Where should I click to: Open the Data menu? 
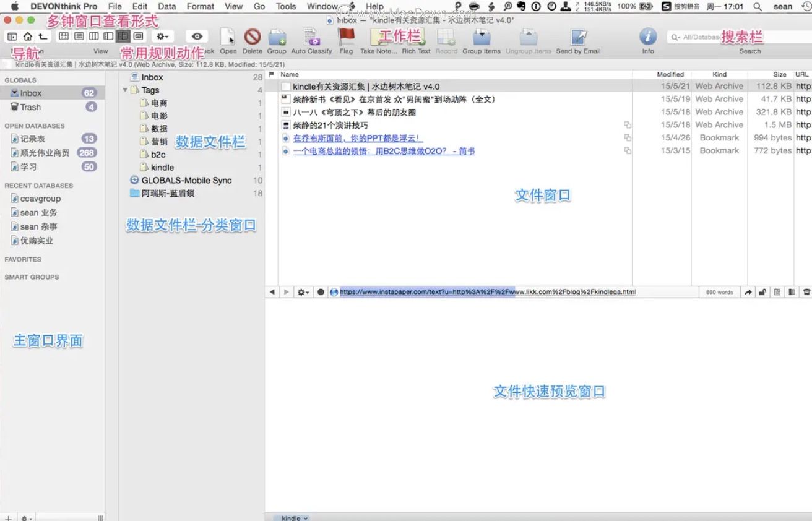pos(167,6)
